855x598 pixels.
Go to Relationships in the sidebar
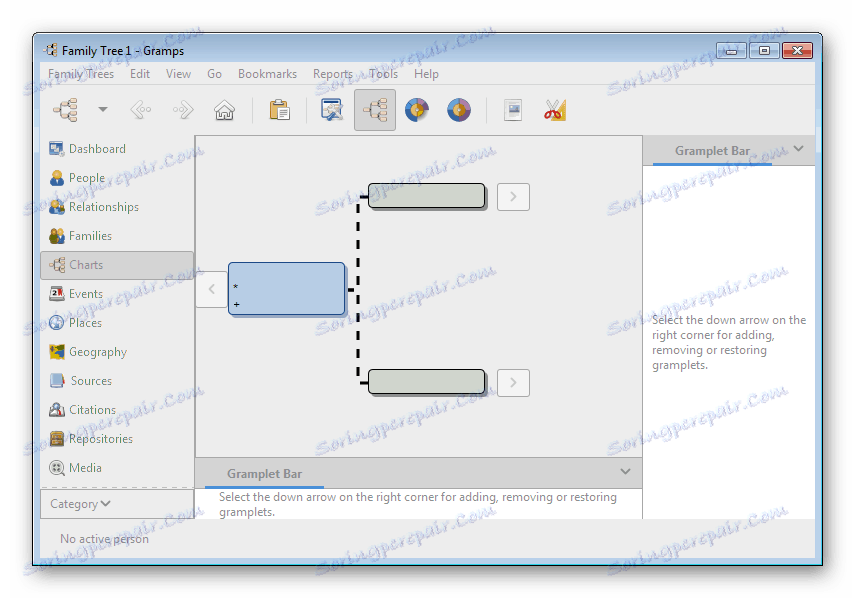point(94,207)
